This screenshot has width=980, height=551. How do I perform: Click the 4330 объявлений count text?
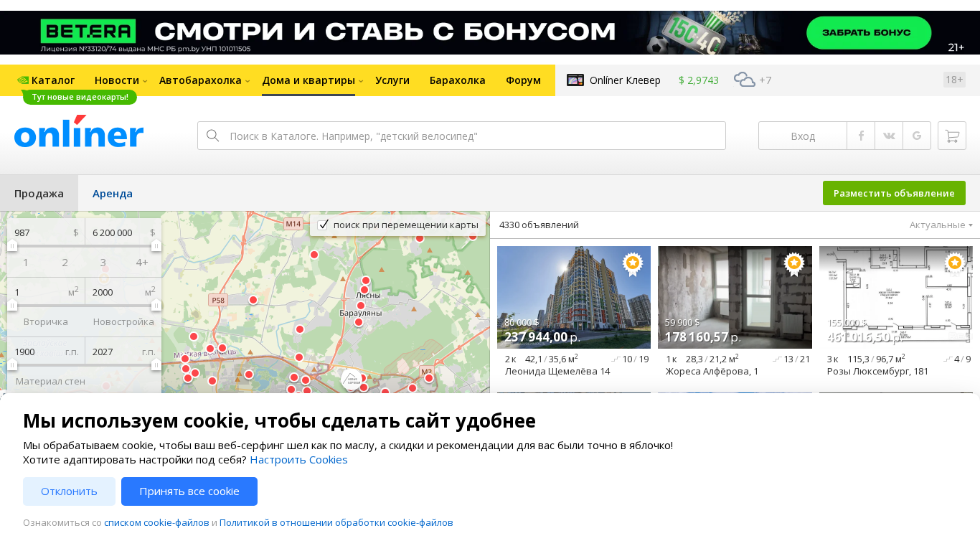539,225
